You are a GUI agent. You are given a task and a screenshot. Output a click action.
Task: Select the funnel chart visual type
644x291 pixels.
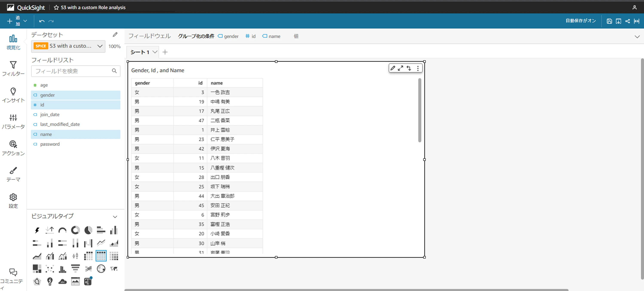pyautogui.click(x=75, y=268)
